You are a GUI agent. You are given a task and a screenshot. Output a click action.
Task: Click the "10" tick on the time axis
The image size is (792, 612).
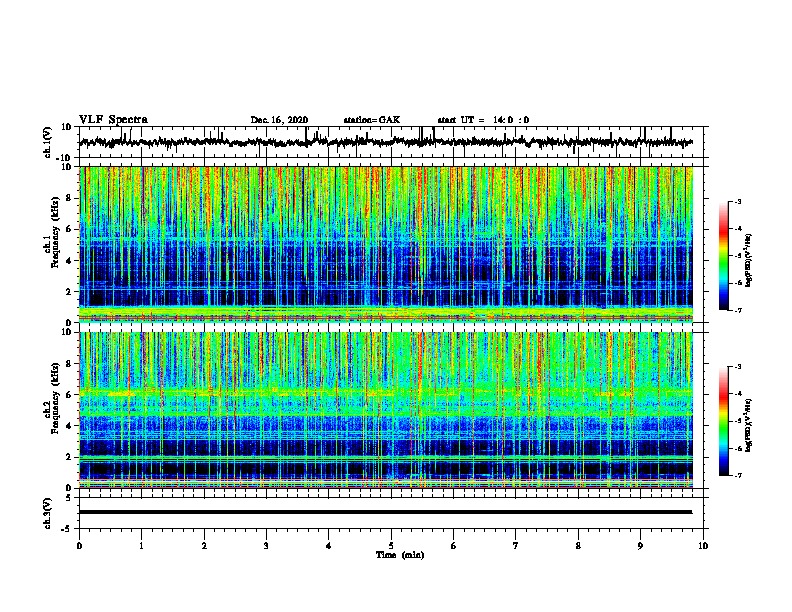703,546
